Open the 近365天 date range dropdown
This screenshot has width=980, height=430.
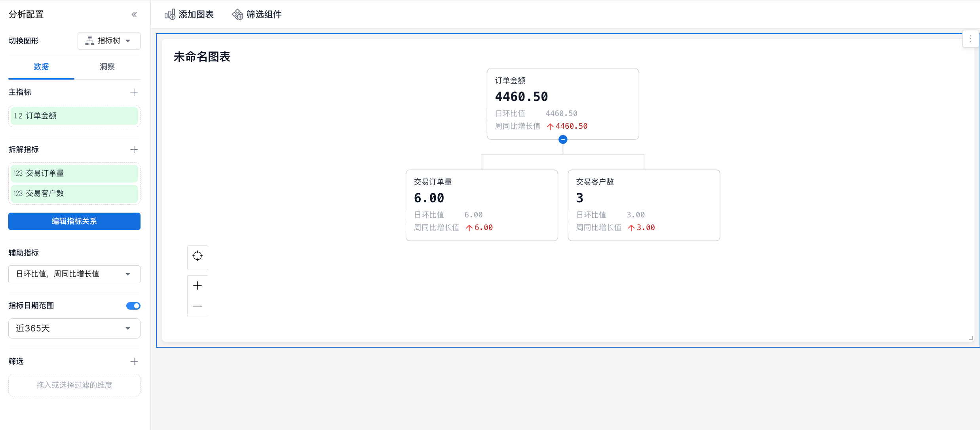(74, 328)
